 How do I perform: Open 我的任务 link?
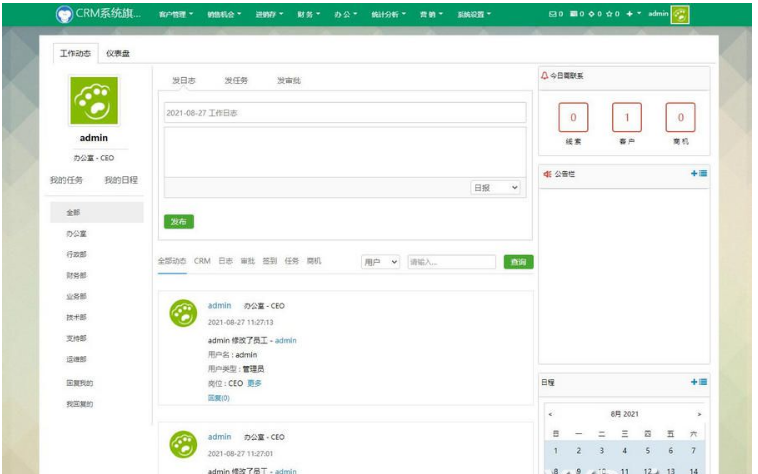pyautogui.click(x=66, y=180)
